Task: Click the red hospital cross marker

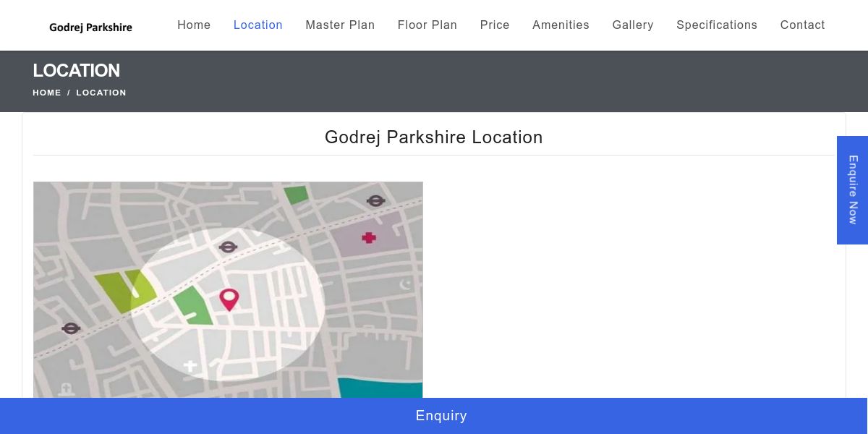Action: point(369,237)
